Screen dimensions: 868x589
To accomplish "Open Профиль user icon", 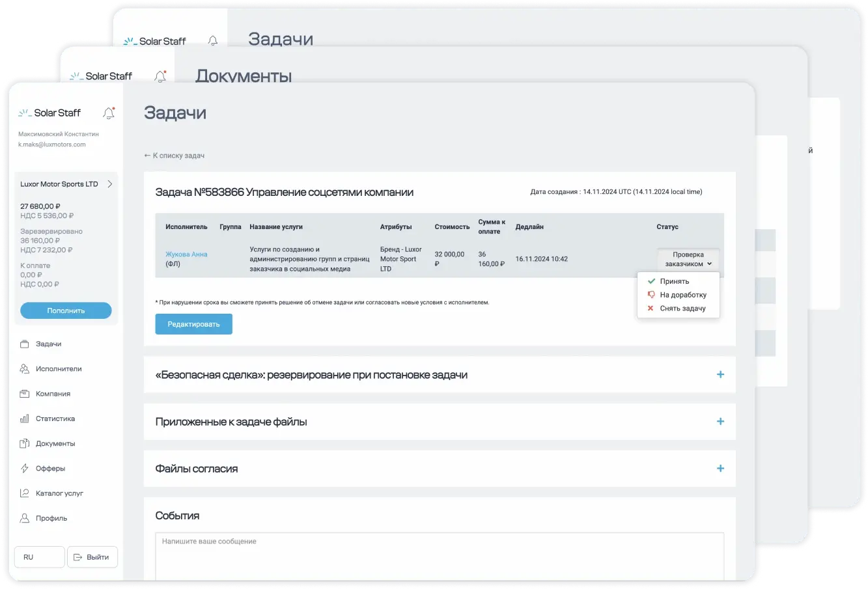I will [x=25, y=519].
